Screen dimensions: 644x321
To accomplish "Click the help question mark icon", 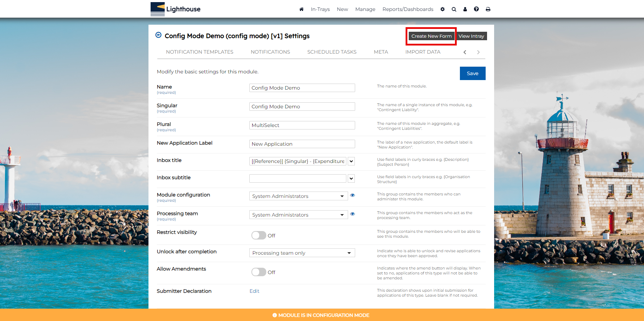I will point(476,9).
